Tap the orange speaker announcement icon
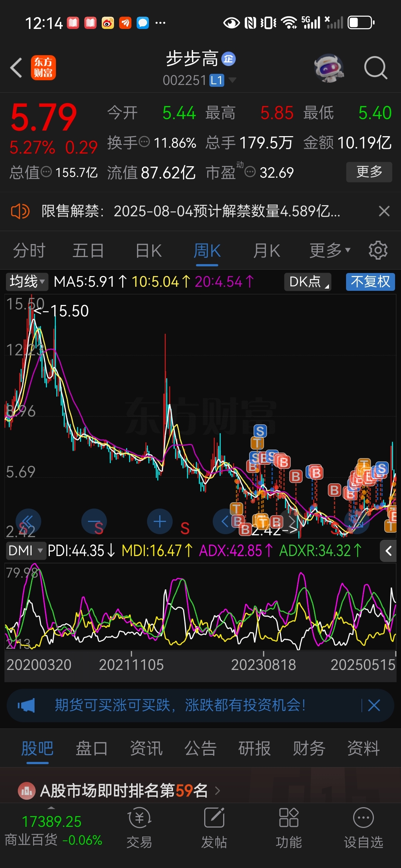The width and height of the screenshot is (401, 868). coord(20,211)
